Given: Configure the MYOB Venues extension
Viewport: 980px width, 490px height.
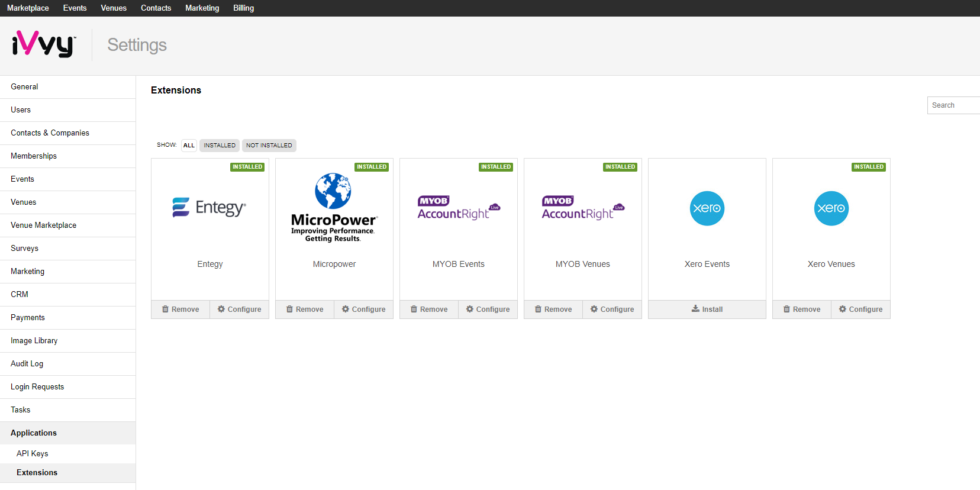Looking at the screenshot, I should click(x=612, y=310).
